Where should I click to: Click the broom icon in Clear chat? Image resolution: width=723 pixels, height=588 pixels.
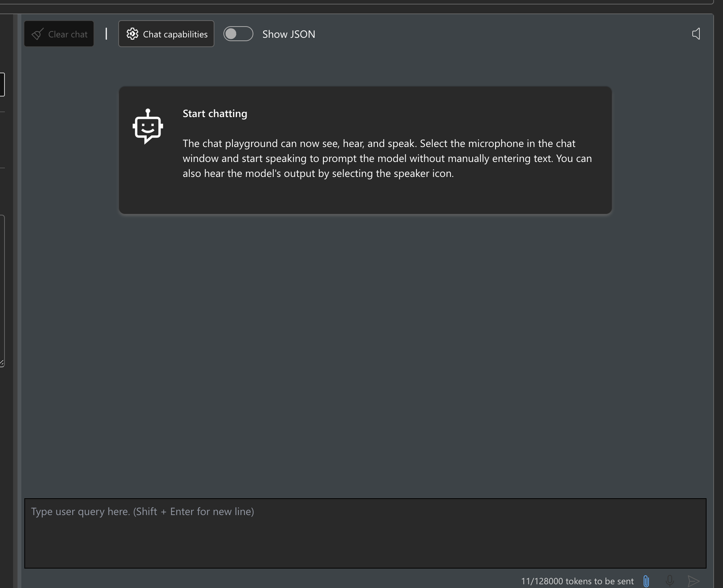37,34
